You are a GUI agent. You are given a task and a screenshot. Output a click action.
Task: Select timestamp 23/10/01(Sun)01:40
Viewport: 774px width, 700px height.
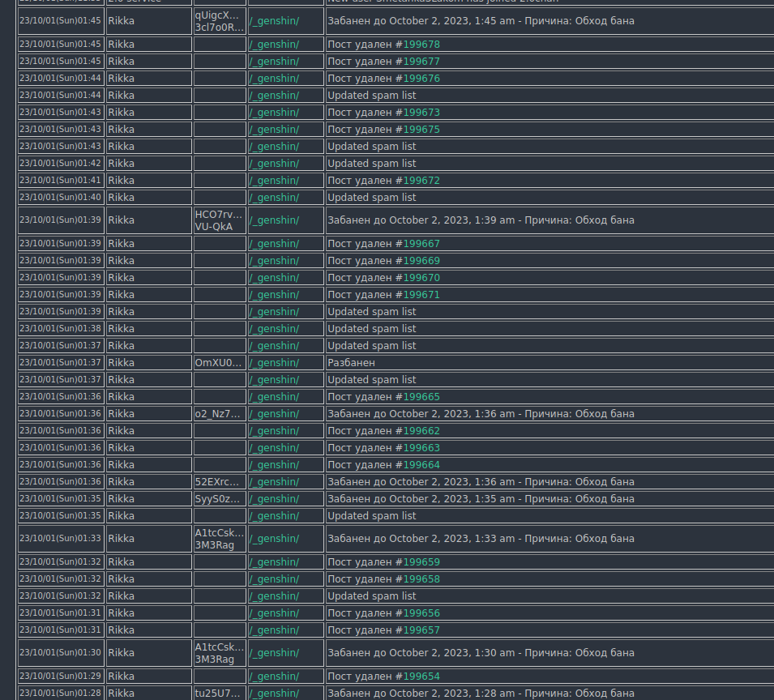point(60,198)
